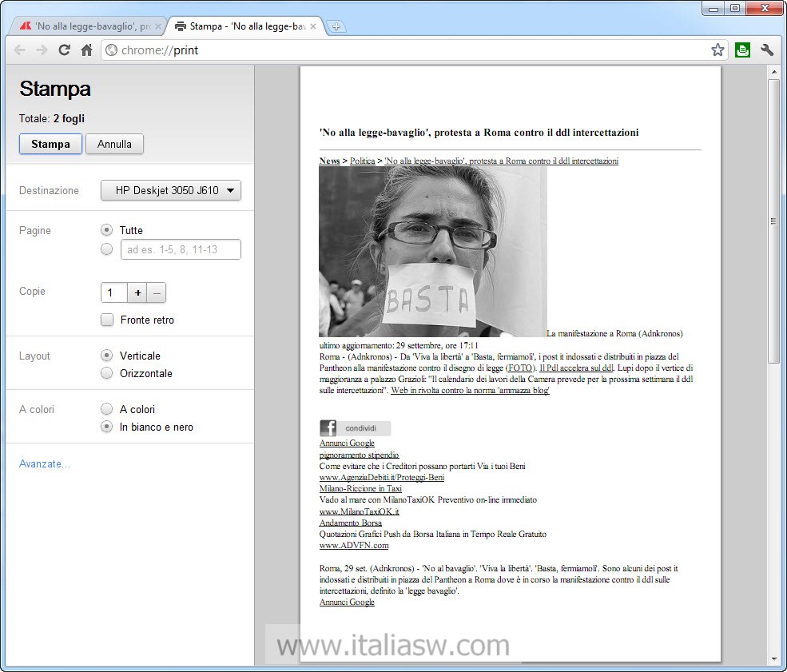787x672 pixels.
Task: Select 'In bianco e nero' printing
Action: 106,427
